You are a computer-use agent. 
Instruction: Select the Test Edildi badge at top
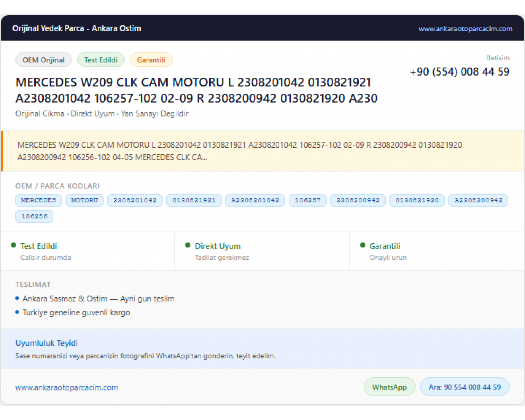(x=101, y=60)
